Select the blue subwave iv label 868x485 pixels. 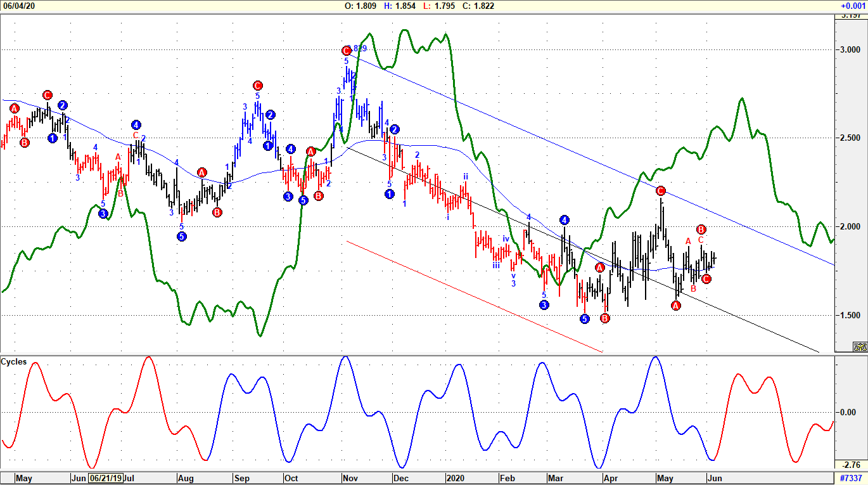(506, 239)
